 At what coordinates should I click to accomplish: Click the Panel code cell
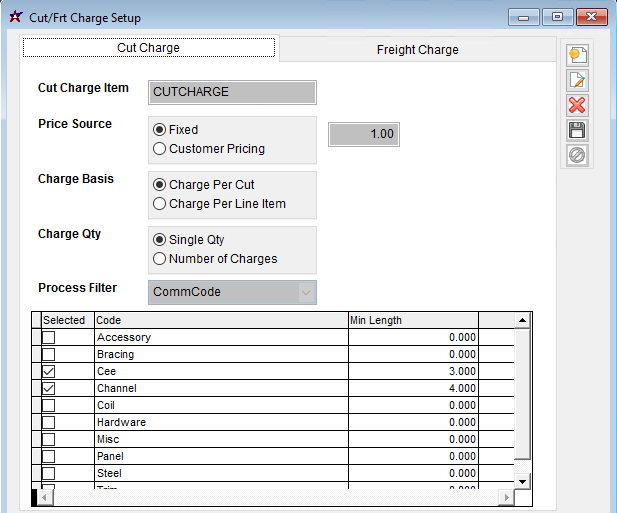click(222, 456)
